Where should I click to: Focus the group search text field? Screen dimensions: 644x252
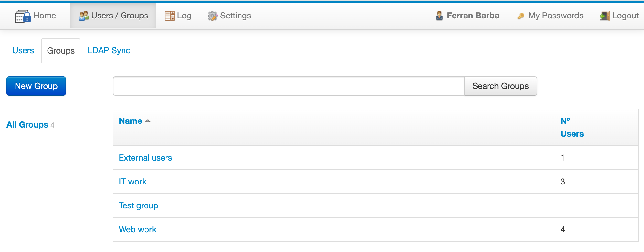coord(289,86)
